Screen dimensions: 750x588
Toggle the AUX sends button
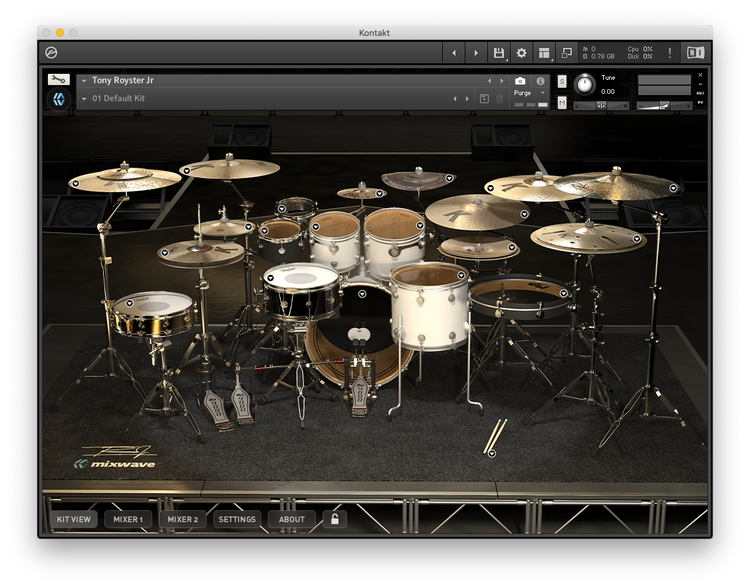pos(700,93)
